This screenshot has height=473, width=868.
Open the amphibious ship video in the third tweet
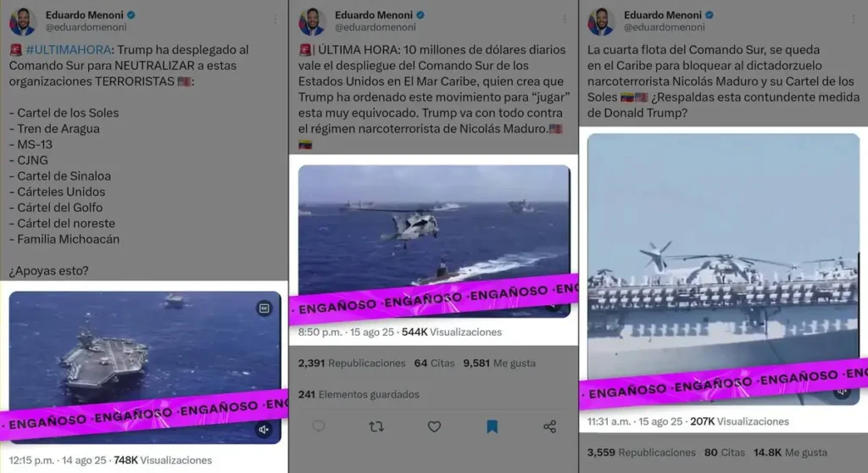click(x=723, y=269)
